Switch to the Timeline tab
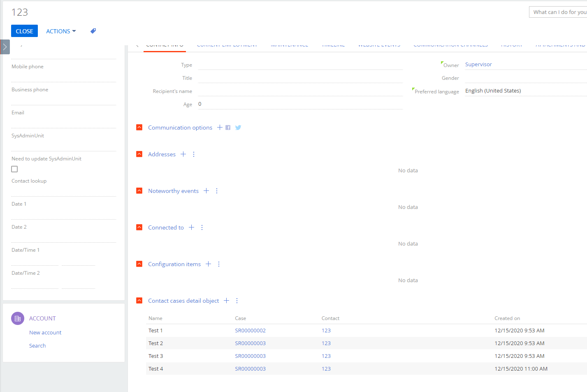 point(333,44)
